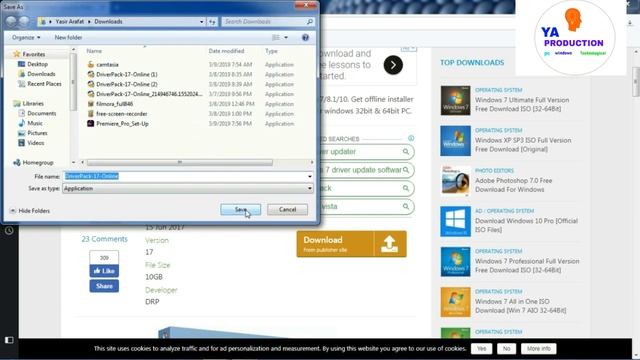Screen dimensions: 640x360
Task: Click the Facebook Like button
Action: [x=104, y=271]
